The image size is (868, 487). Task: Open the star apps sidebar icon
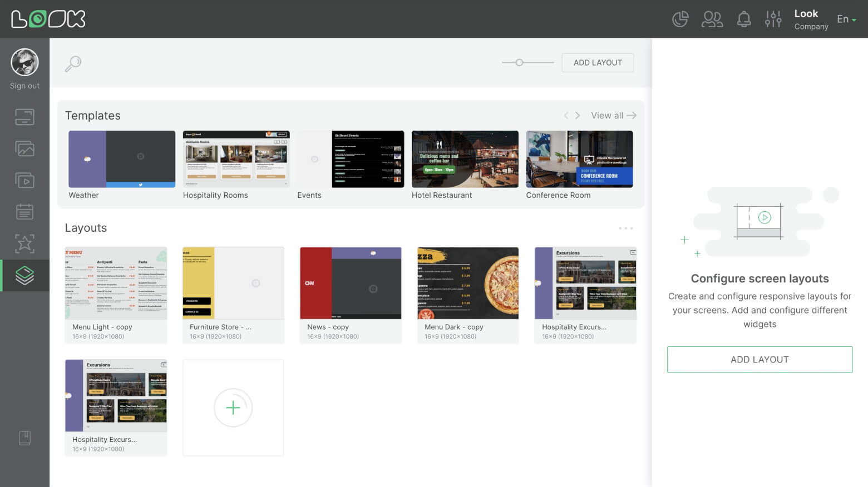point(24,244)
